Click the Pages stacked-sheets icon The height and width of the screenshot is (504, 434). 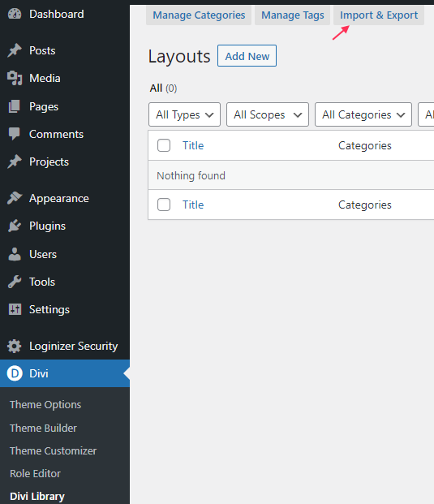pyautogui.click(x=15, y=106)
